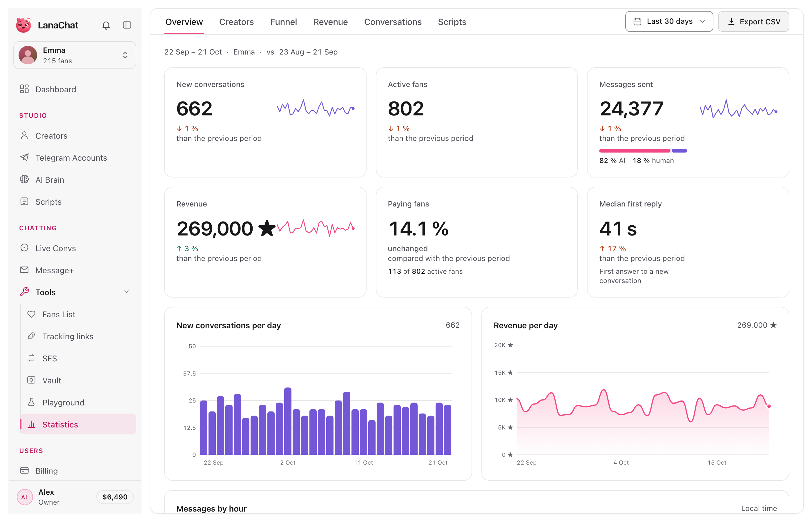Click the date range comparison text
This screenshot has width=812, height=522.
pos(251,52)
